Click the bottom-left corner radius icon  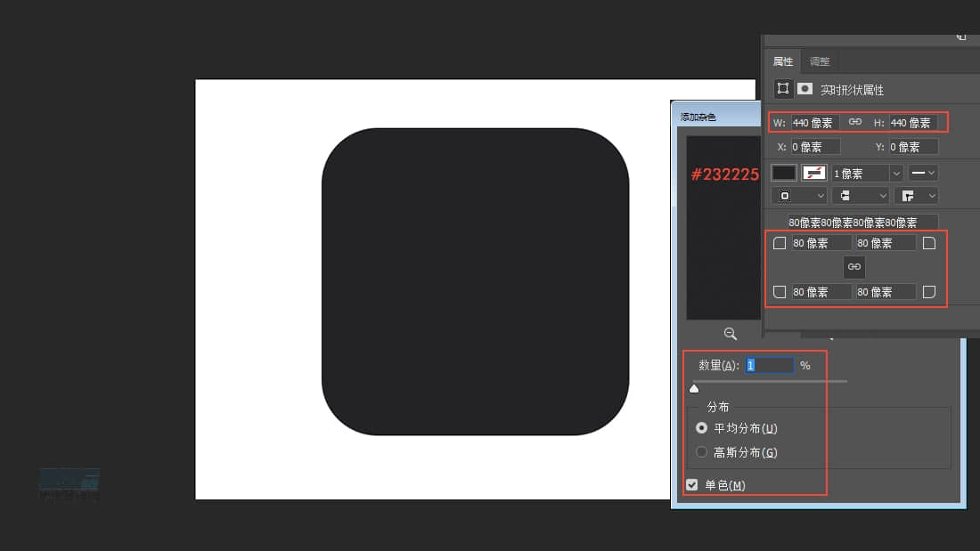point(780,292)
